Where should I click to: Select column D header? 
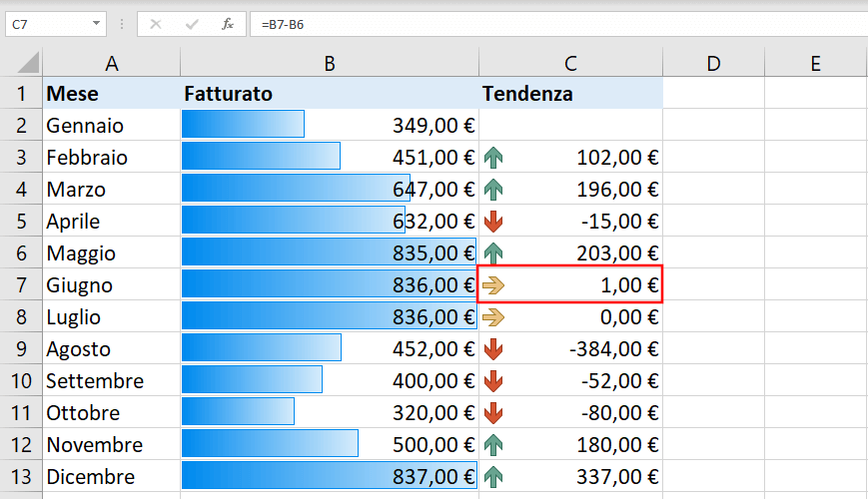click(713, 63)
